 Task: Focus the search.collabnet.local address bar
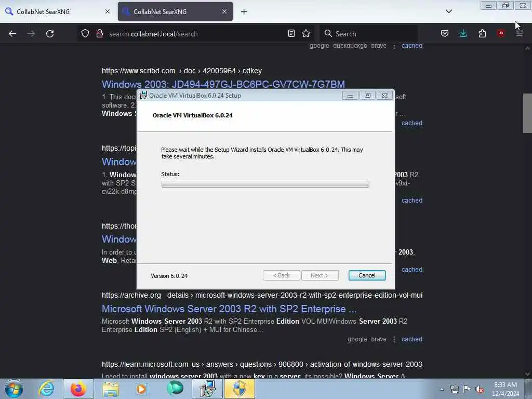197,34
